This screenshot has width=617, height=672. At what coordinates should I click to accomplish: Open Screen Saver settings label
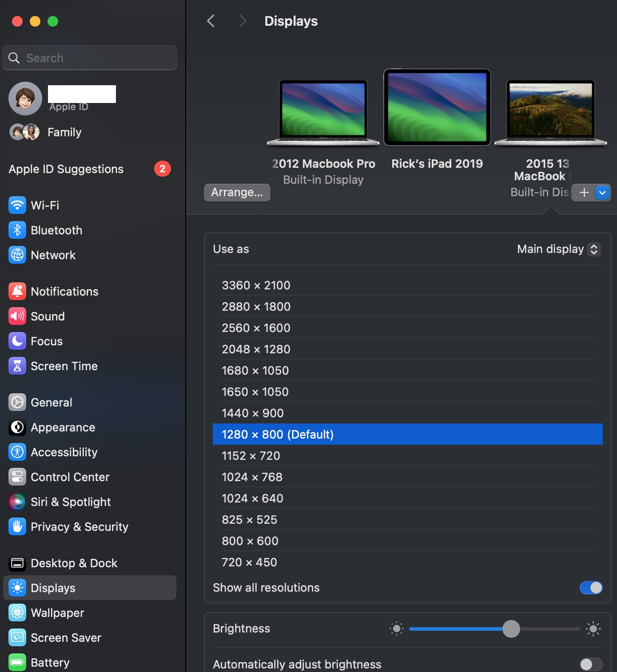(x=66, y=637)
